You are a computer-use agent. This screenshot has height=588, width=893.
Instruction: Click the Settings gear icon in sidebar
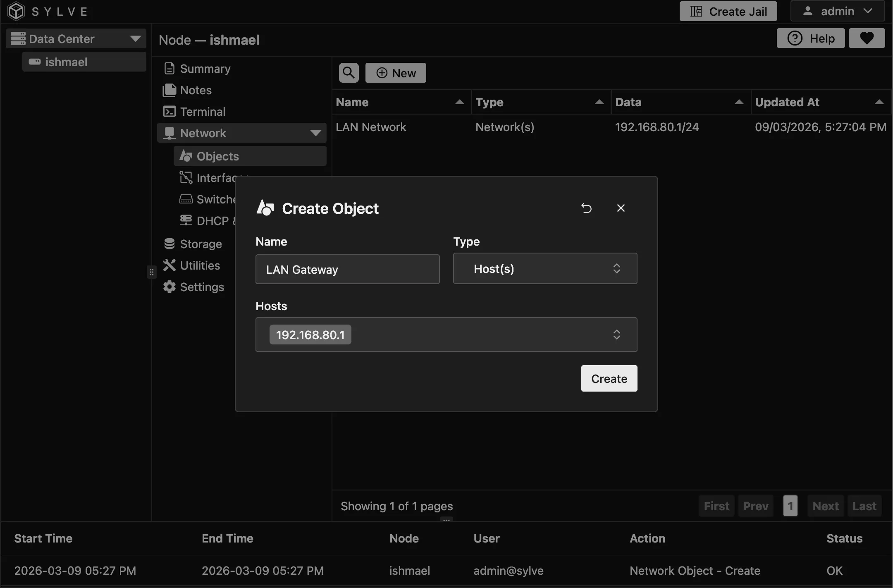click(x=170, y=287)
